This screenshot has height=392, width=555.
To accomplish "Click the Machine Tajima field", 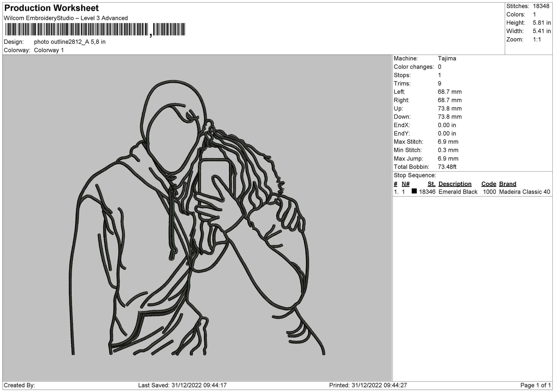I will [x=425, y=58].
